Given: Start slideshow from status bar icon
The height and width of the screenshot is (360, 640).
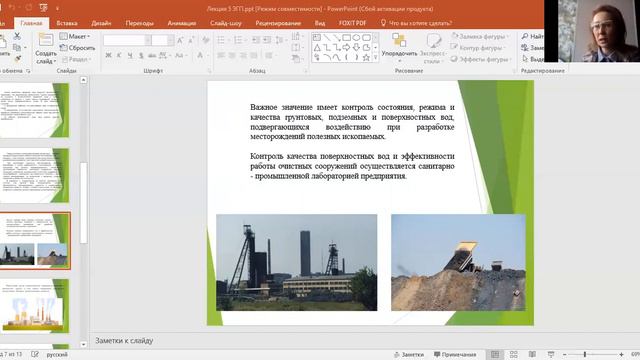Looking at the screenshot, I should pyautogui.click(x=551, y=355).
